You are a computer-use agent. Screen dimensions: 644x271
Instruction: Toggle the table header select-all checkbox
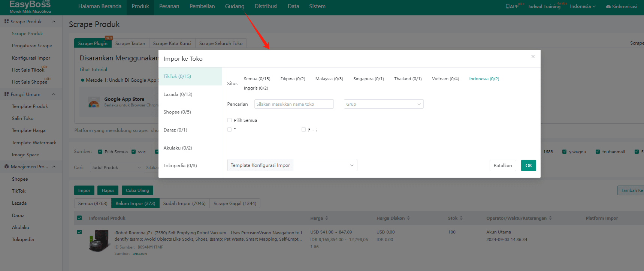(x=79, y=218)
